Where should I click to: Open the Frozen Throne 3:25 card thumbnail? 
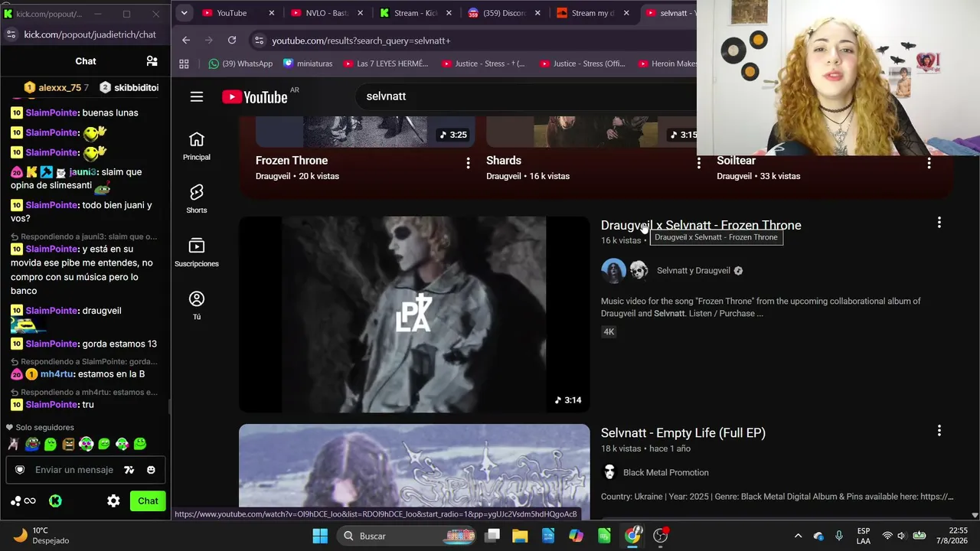365,132
